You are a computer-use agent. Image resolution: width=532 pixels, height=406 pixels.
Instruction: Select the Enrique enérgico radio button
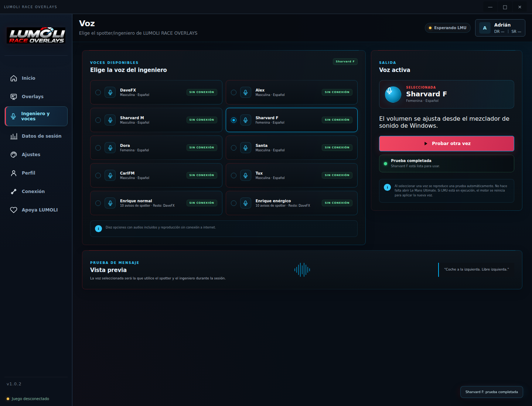233,203
